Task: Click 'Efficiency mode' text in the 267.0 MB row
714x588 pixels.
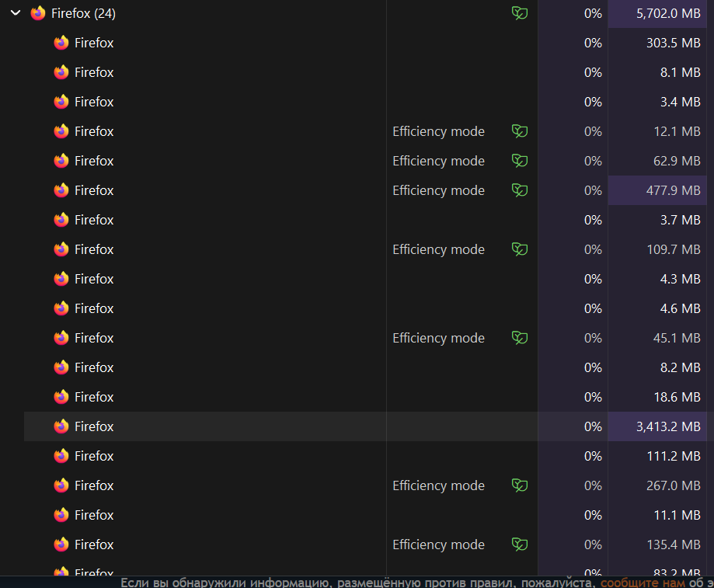Action: 438,485
